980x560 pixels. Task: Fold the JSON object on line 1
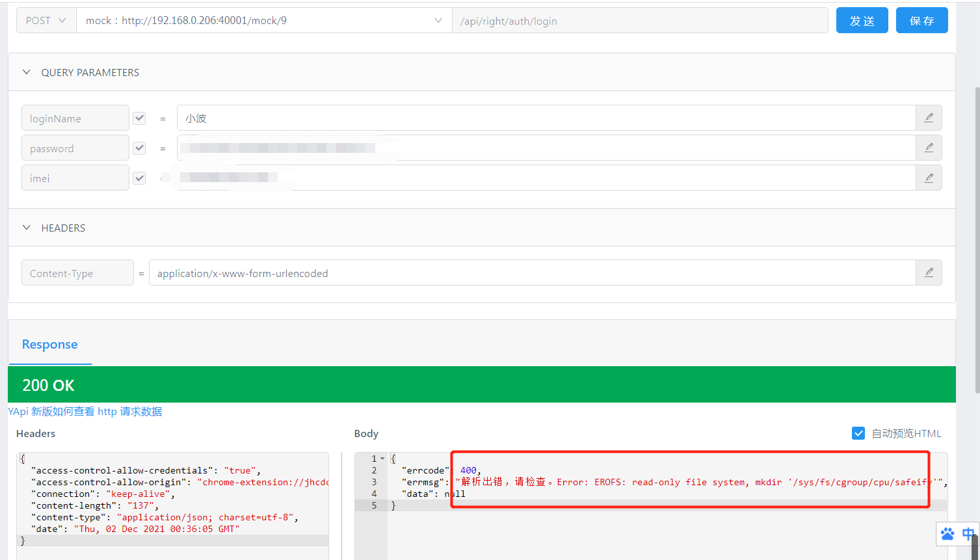click(x=382, y=458)
